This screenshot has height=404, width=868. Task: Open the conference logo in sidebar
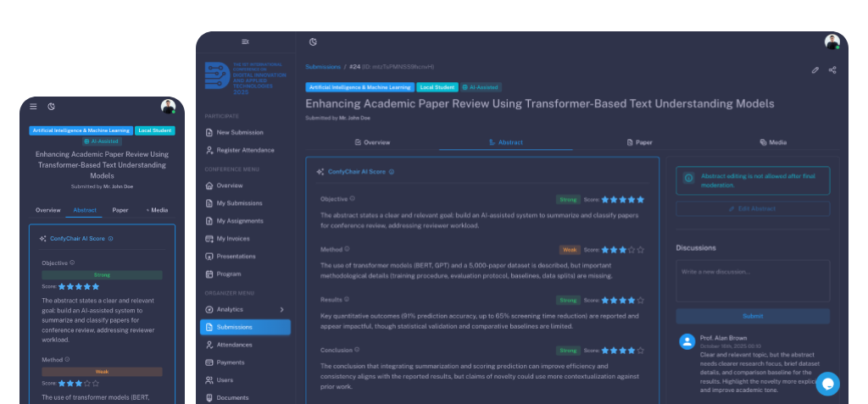point(245,78)
